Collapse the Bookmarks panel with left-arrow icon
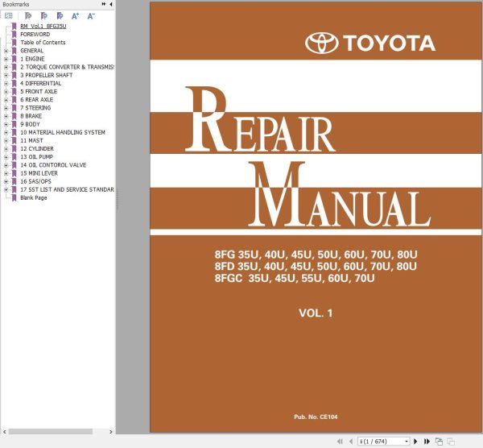 [110, 4]
